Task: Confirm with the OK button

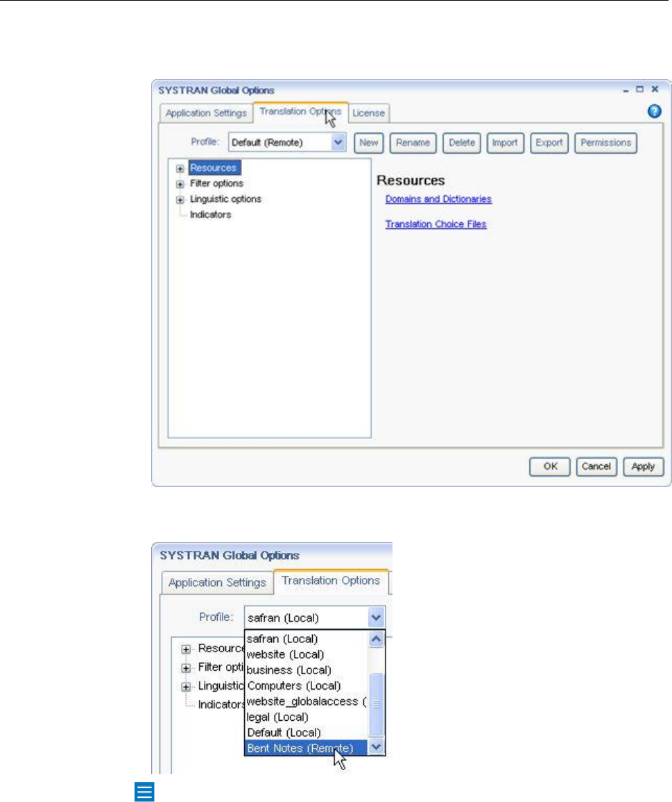Action: 550,466
